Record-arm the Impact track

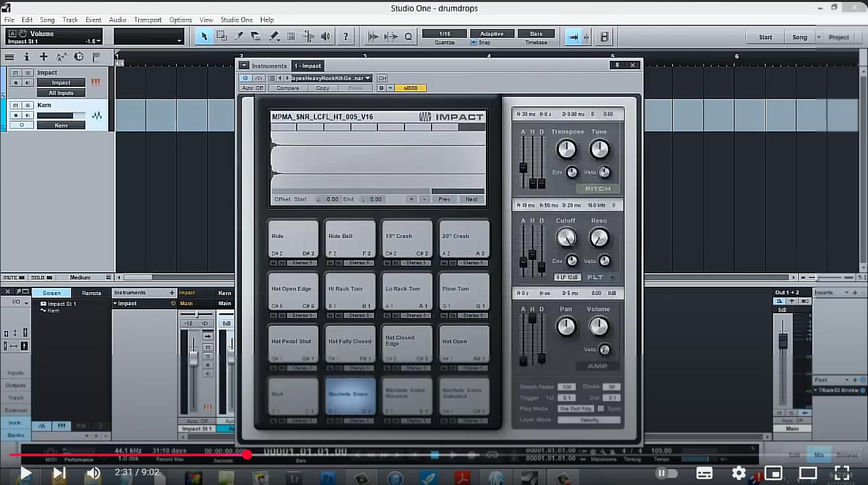click(16, 83)
